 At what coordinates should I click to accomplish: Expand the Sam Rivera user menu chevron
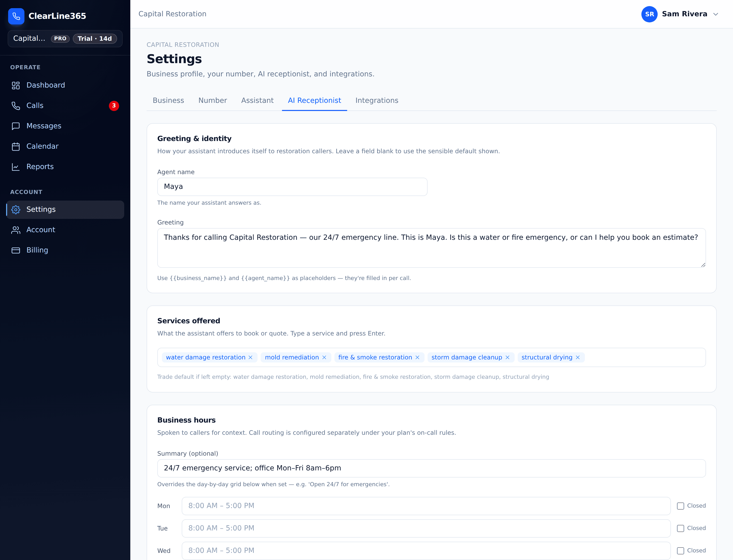[716, 14]
